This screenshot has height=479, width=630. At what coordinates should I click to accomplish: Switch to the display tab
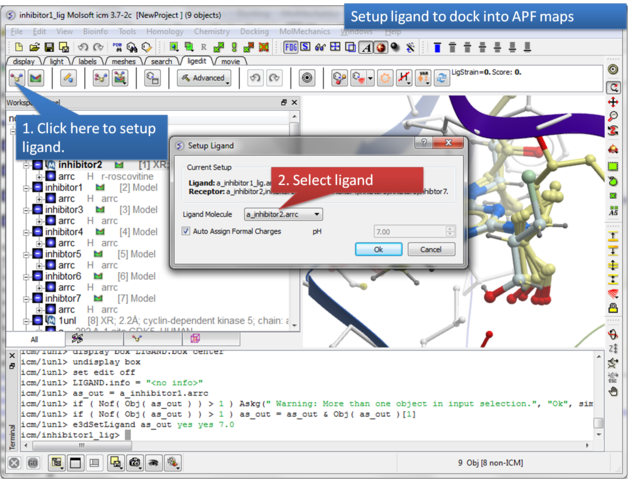tap(23, 61)
